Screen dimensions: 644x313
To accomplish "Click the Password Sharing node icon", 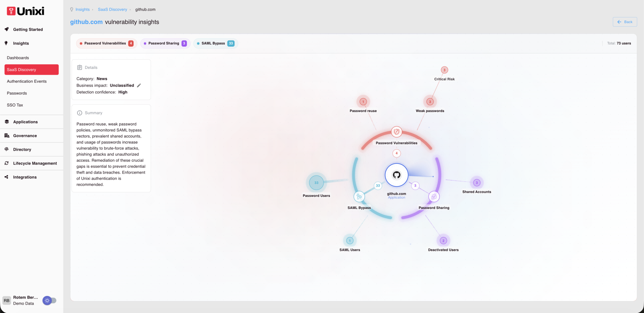I will point(434,196).
